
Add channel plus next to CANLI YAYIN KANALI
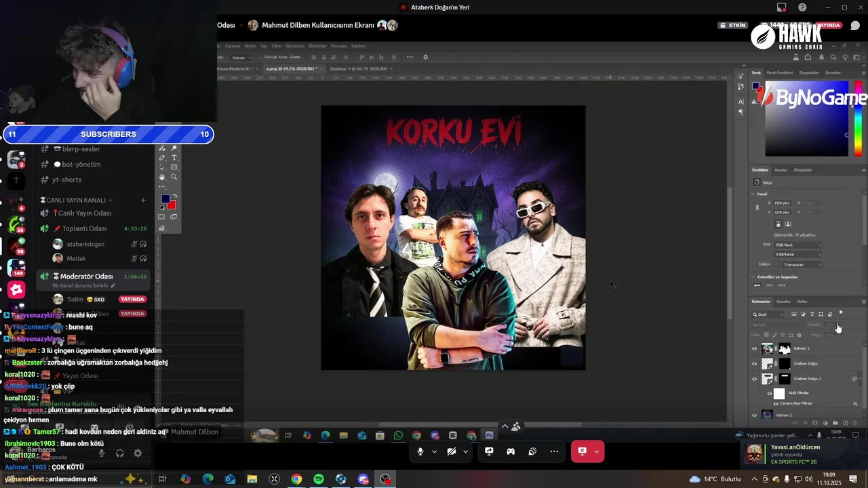coord(143,200)
